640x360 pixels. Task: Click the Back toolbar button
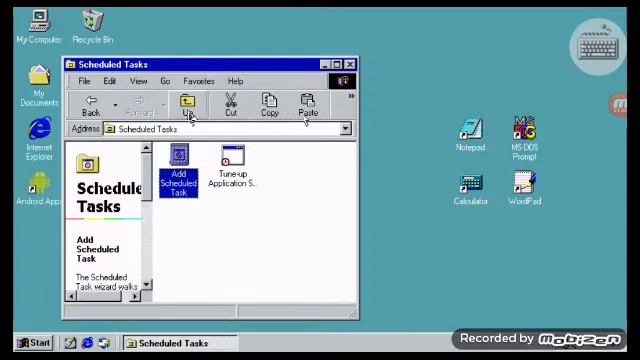[91, 106]
